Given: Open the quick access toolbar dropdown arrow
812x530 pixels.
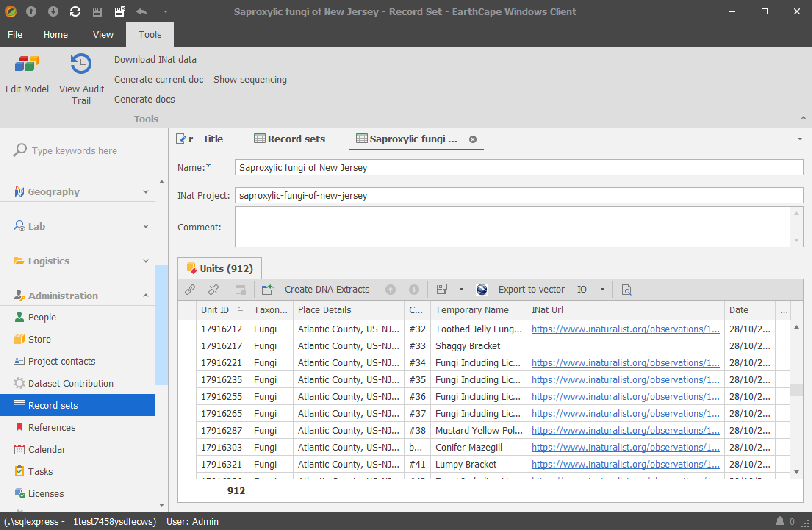Looking at the screenshot, I should pos(166,12).
